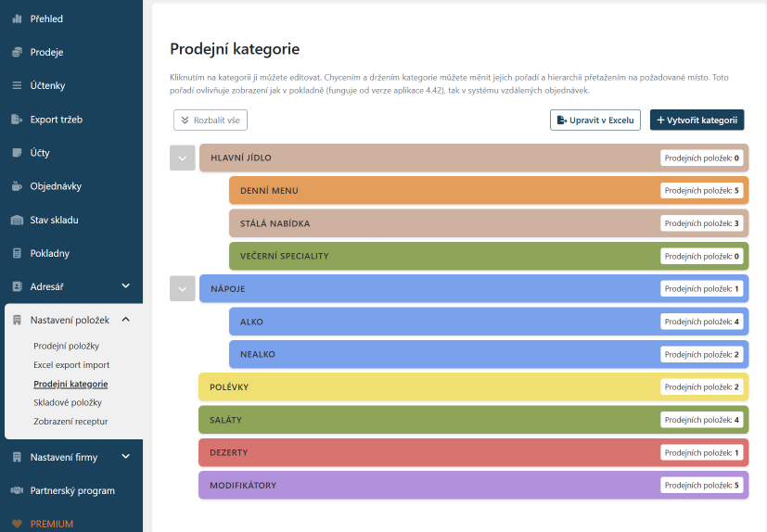Click item count badge on DEZERTY
The image size is (767, 532).
(702, 453)
